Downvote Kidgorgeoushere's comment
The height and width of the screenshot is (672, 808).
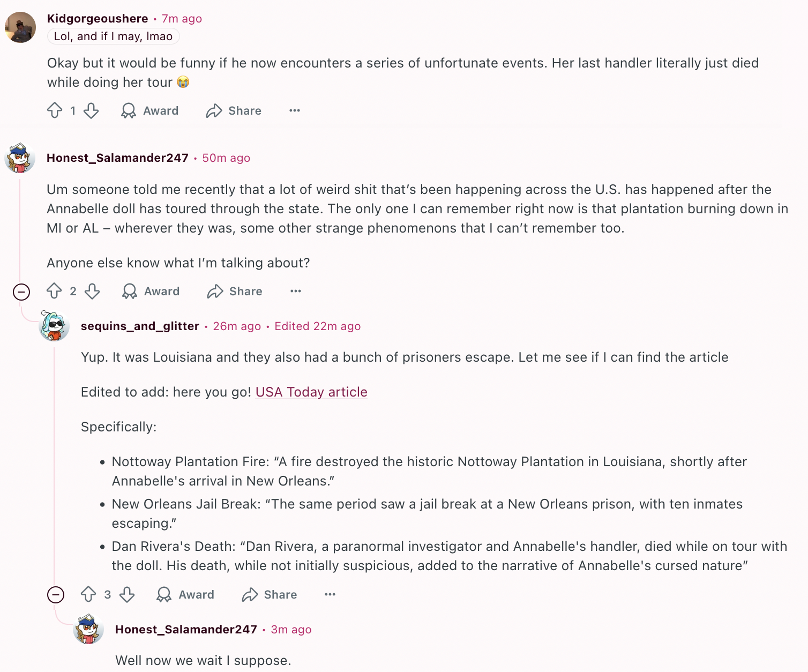pyautogui.click(x=91, y=110)
